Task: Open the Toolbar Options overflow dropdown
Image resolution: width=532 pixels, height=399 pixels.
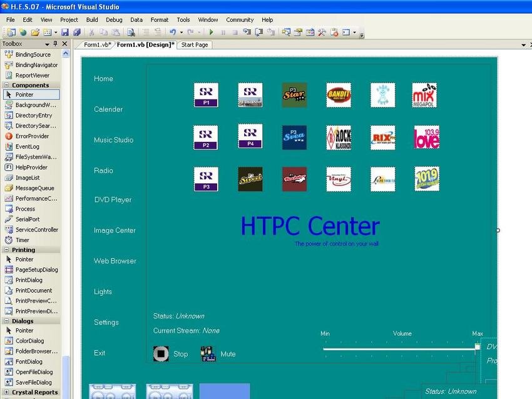Action: 362,34
